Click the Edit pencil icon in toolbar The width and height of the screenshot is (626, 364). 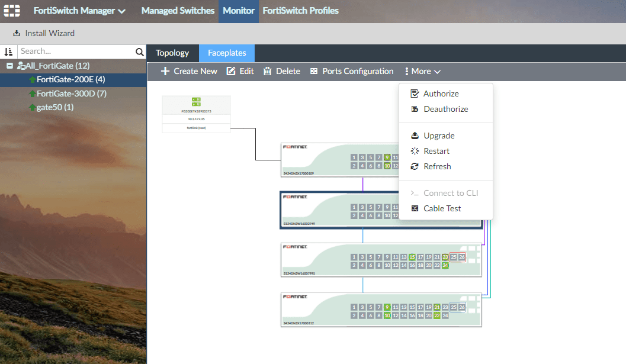click(x=231, y=71)
